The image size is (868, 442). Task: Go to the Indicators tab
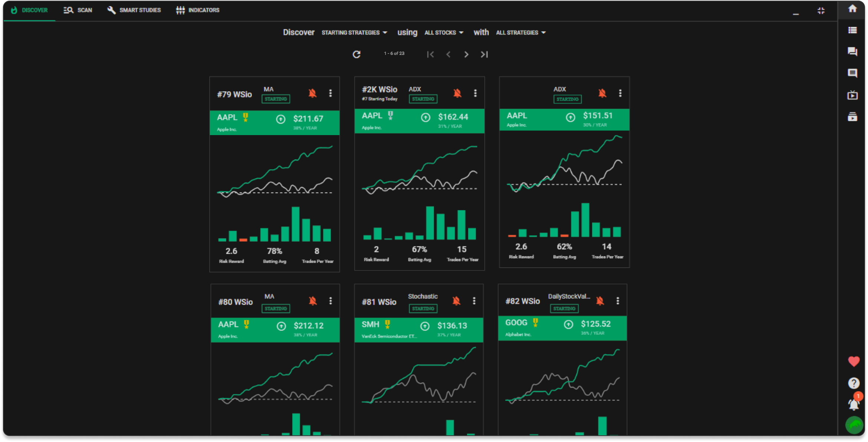197,10
